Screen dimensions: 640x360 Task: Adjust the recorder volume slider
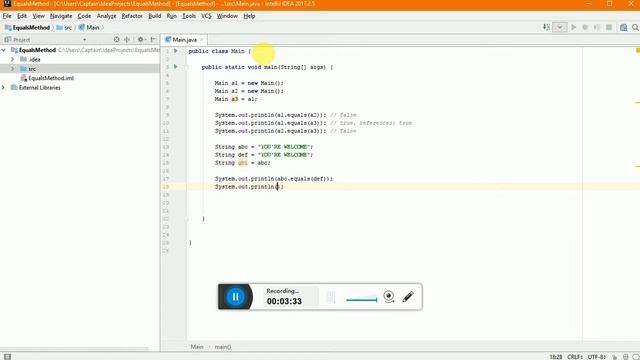tap(361, 300)
